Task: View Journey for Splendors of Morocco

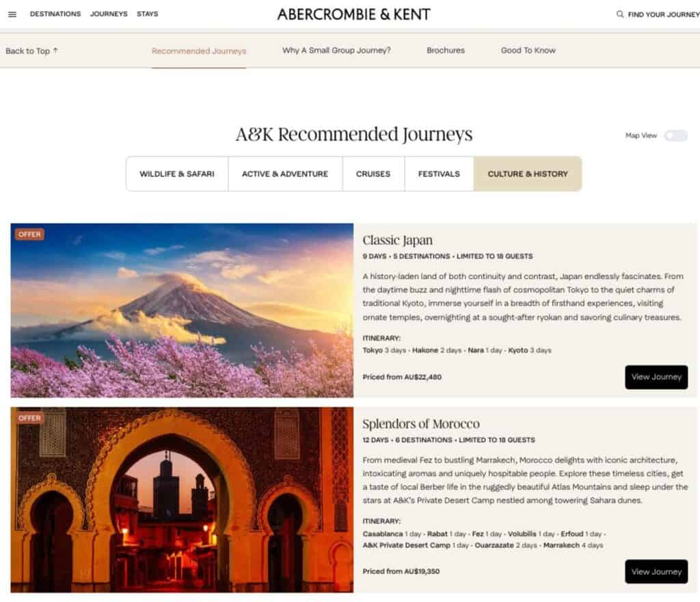Action: point(656,572)
